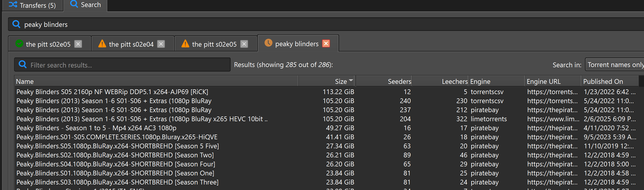The width and height of the screenshot is (644, 190).
Task: Click the '240' seeders cell
Action: click(405, 101)
